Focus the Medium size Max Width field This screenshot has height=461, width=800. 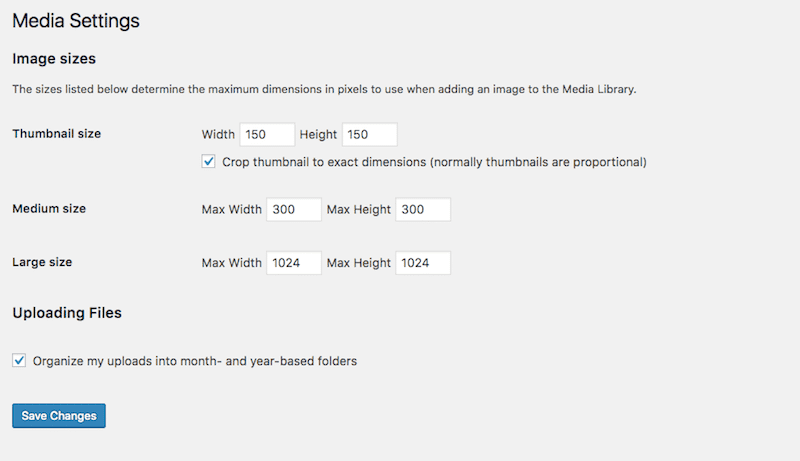[x=293, y=209]
